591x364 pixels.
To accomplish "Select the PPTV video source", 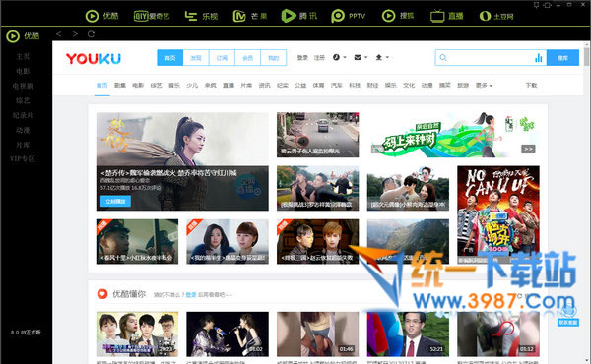I will pyautogui.click(x=349, y=16).
